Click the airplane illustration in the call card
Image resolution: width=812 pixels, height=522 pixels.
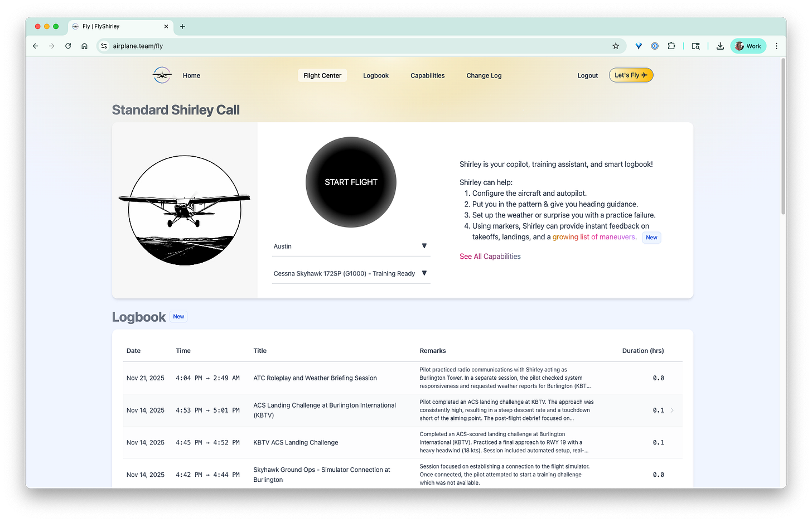point(185,210)
